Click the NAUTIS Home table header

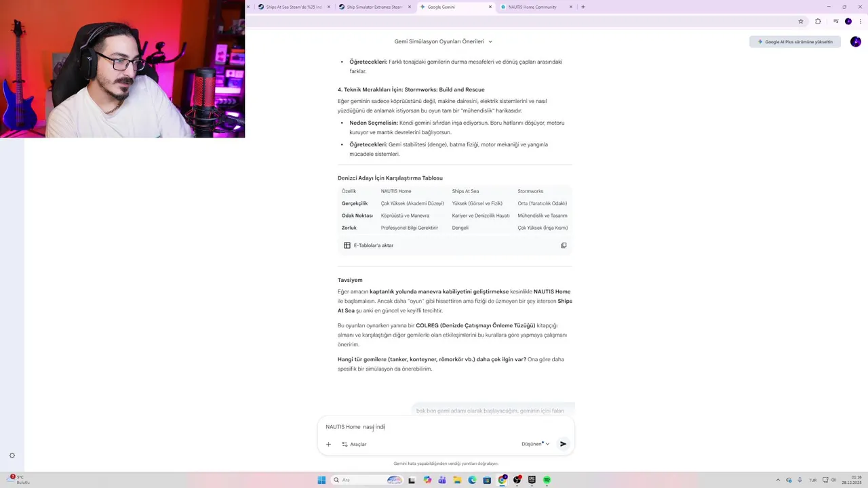tap(396, 191)
